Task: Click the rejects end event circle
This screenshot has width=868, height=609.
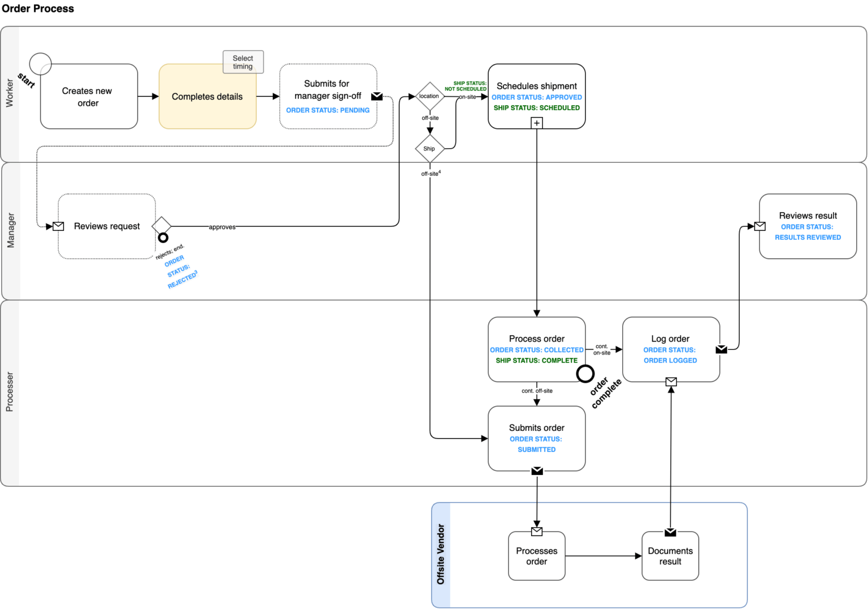Action: 163,237
